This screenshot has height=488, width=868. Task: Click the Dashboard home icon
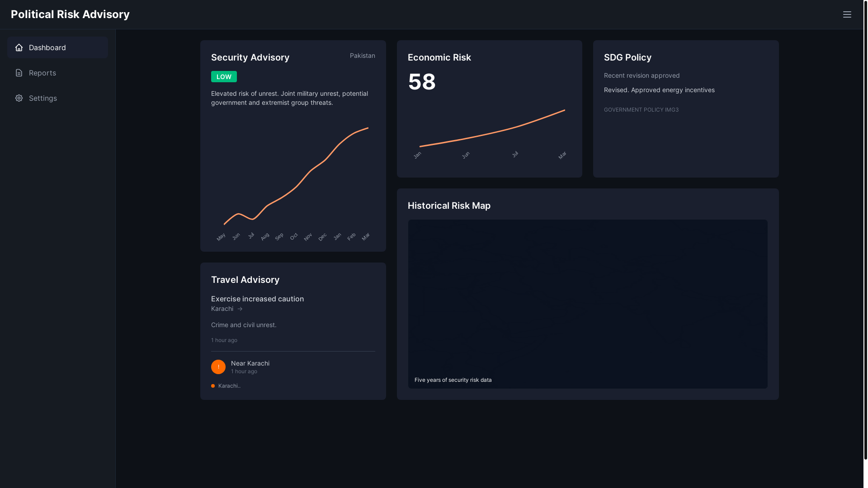point(19,47)
